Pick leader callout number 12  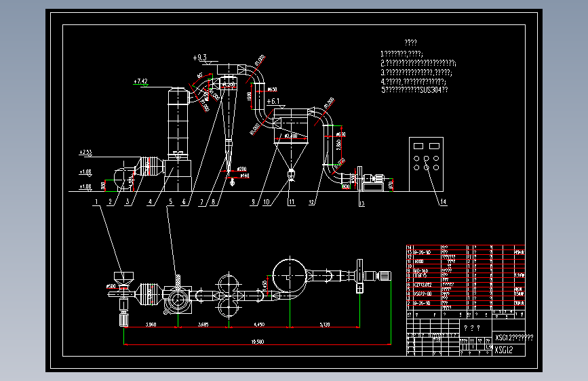(x=311, y=202)
